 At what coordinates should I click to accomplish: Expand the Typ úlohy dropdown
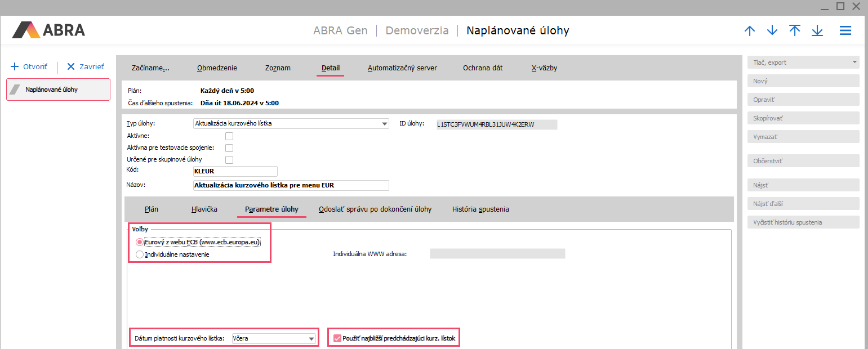(384, 123)
